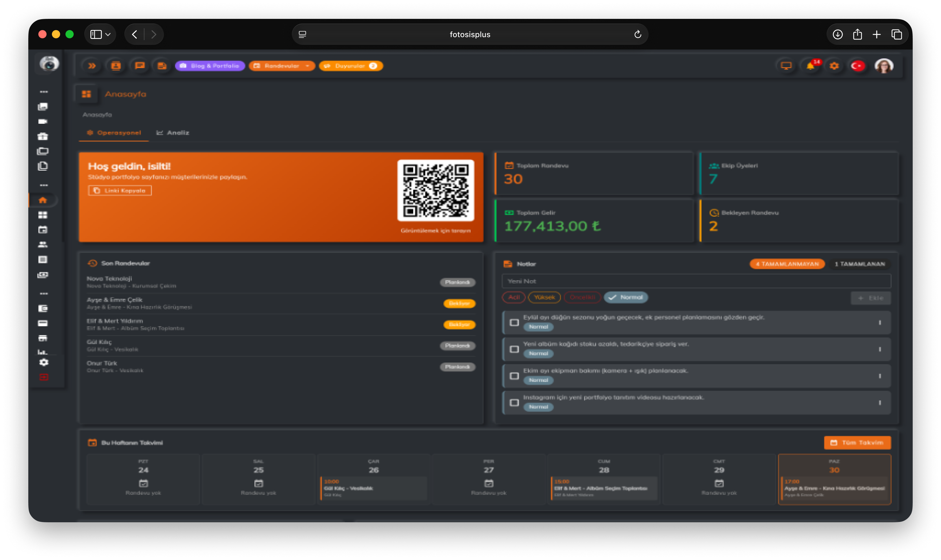The image size is (941, 560).
Task: Switch to the Operasyonel tab
Action: pyautogui.click(x=114, y=133)
